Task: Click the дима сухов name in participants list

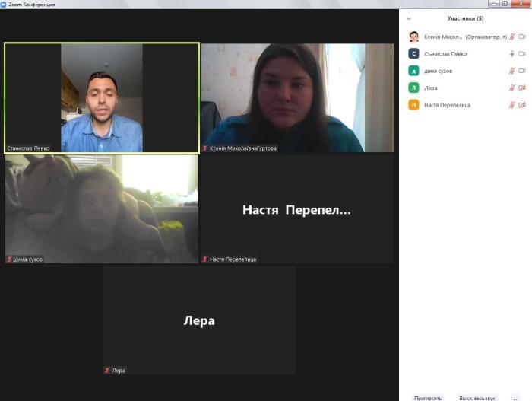Action: 438,71
